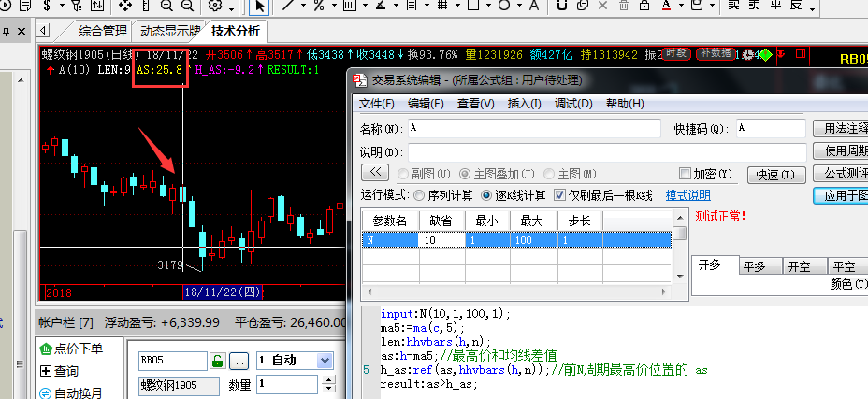This screenshot has height=399, width=868.
Task: Open dropdown arrow next to percent tool
Action: pyautogui.click(x=334, y=7)
